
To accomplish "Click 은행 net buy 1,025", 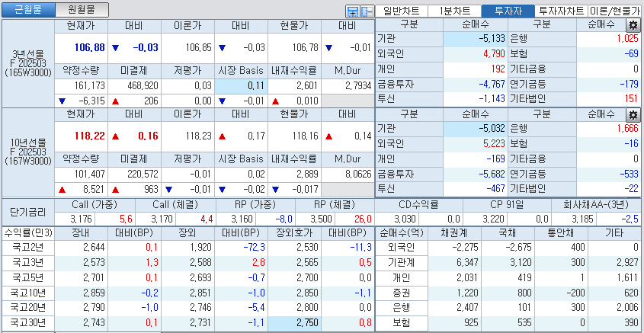I will pyautogui.click(x=628, y=39).
